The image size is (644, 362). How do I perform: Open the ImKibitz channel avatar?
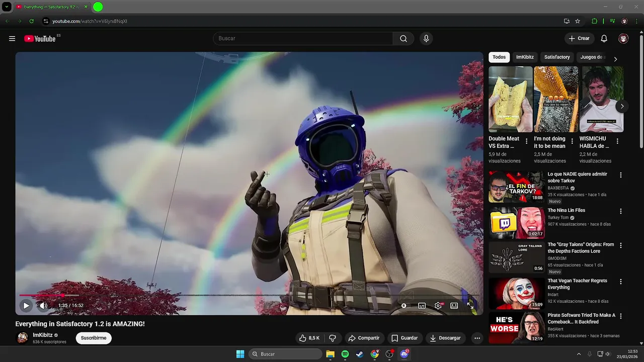click(x=23, y=338)
